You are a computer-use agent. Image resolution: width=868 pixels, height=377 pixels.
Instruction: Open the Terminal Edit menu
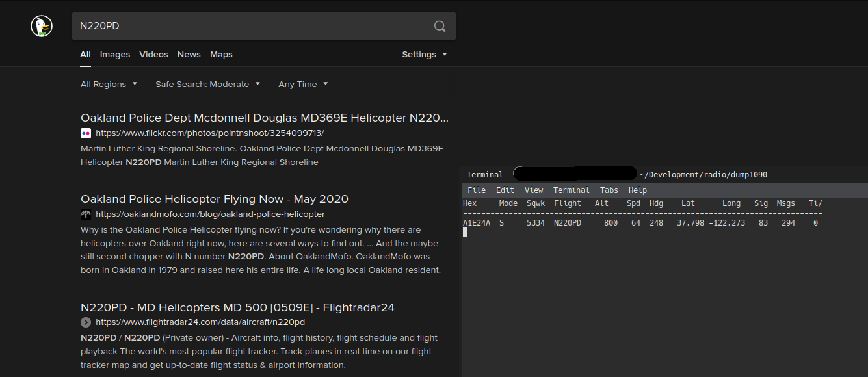[x=505, y=190]
